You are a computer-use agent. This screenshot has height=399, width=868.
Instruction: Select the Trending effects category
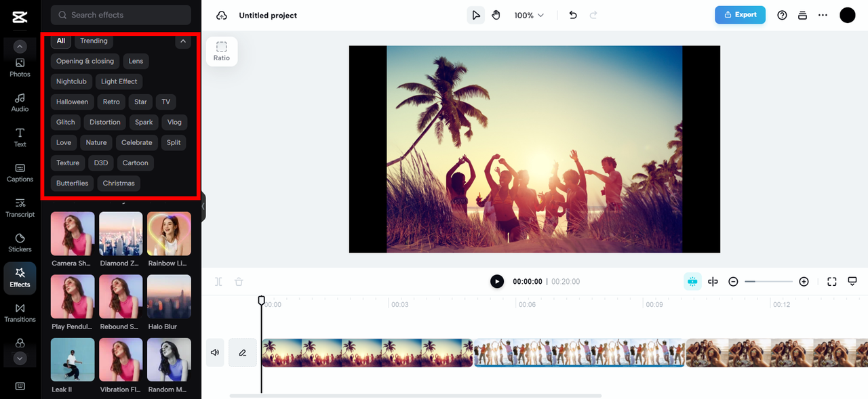pos(94,41)
